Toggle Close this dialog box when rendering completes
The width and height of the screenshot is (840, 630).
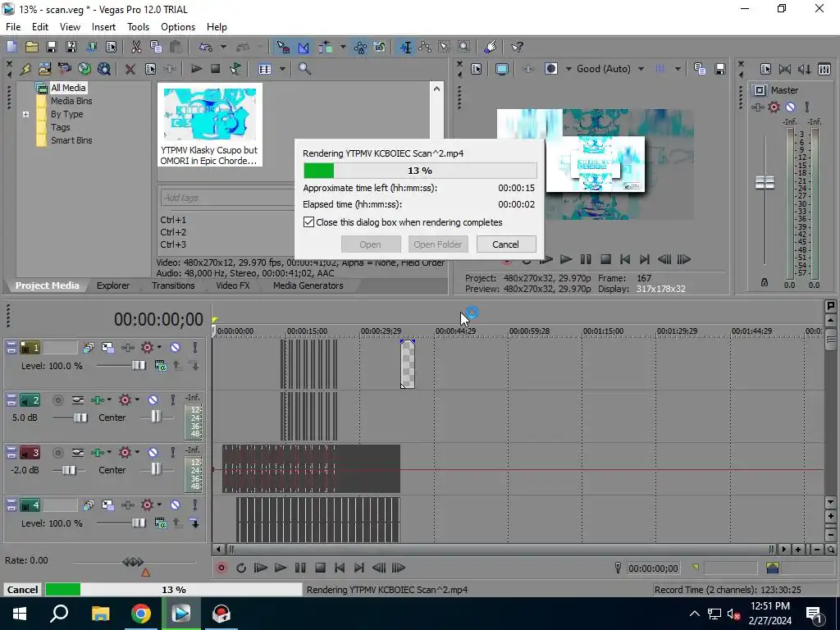(x=308, y=221)
